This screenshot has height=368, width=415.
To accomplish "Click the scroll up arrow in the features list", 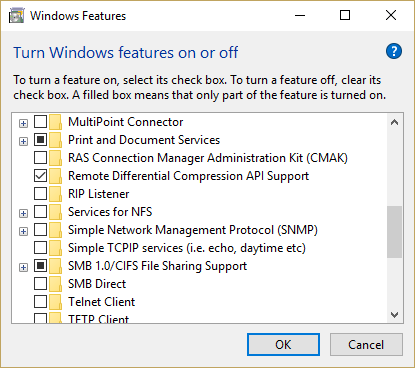I will 395,122.
